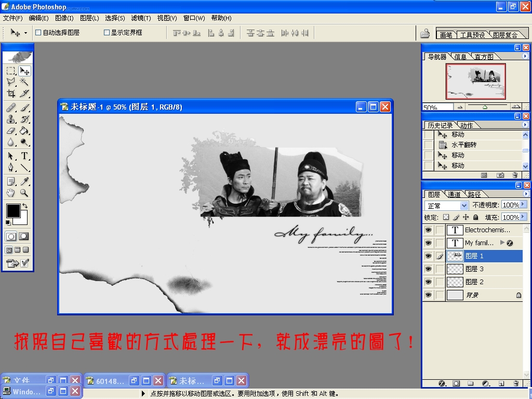Open Navigator panel flyout menu
The width and height of the screenshot is (532, 399).
(525, 56)
